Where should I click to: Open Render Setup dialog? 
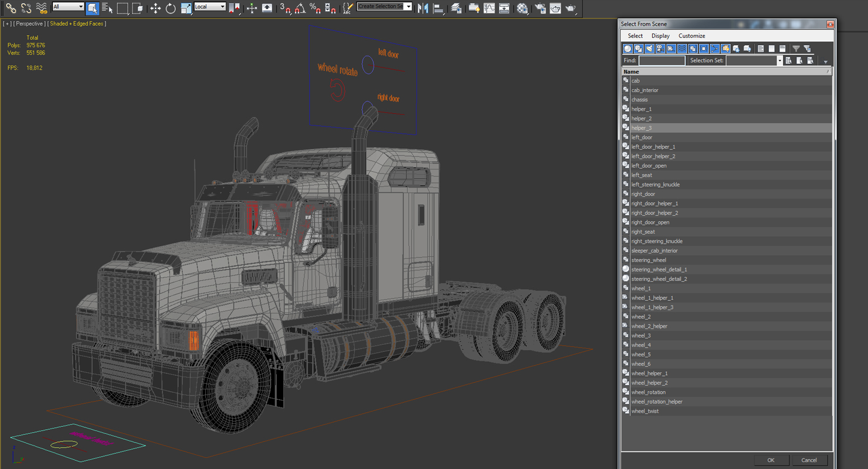click(x=540, y=8)
